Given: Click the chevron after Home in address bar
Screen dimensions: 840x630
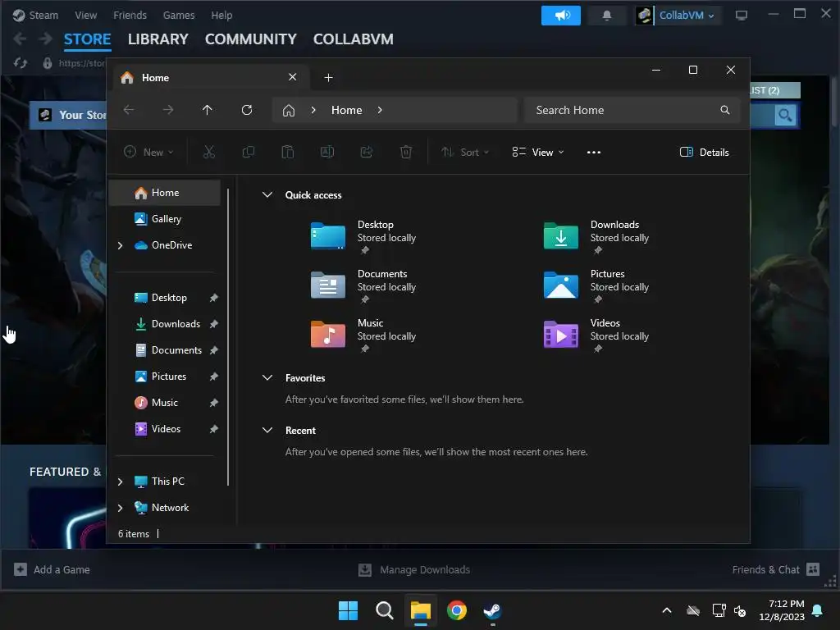Looking at the screenshot, I should click(380, 110).
